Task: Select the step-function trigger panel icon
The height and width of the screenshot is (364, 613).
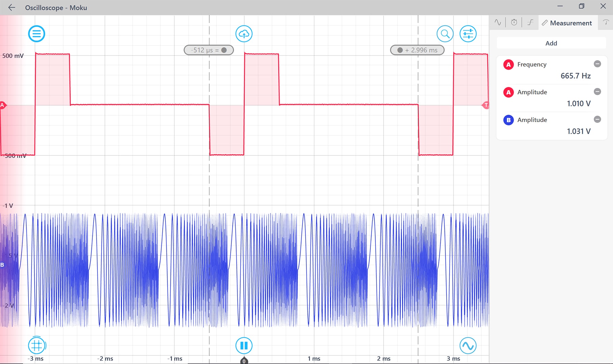Action: coord(530,22)
